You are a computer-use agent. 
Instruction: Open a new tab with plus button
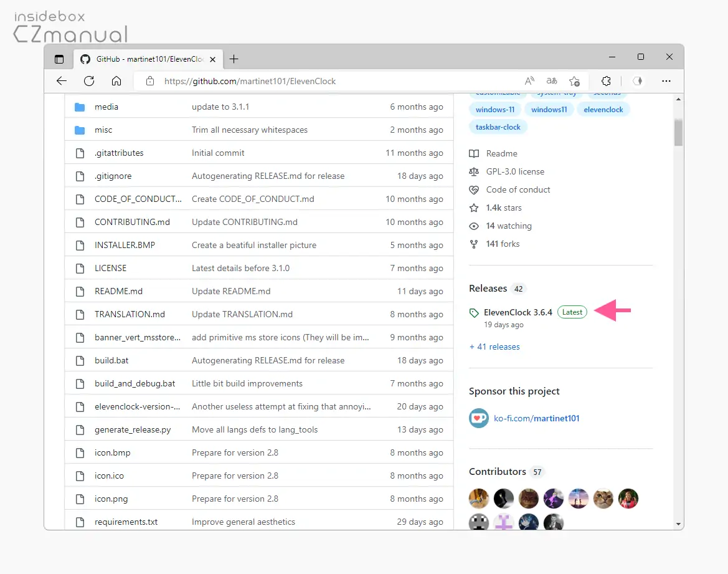pos(234,59)
